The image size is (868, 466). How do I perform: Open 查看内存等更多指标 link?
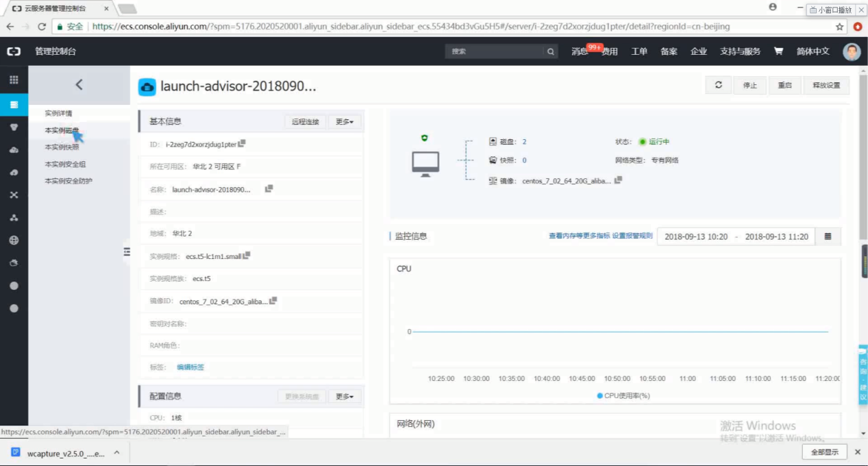[x=579, y=236]
